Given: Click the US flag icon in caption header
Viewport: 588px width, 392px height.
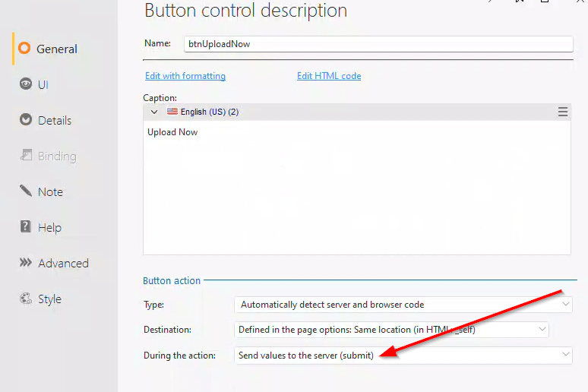Looking at the screenshot, I should 172,112.
